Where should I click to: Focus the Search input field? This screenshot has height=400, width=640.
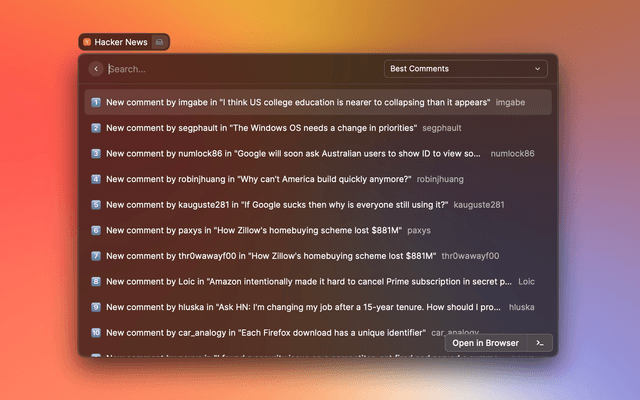click(x=240, y=69)
